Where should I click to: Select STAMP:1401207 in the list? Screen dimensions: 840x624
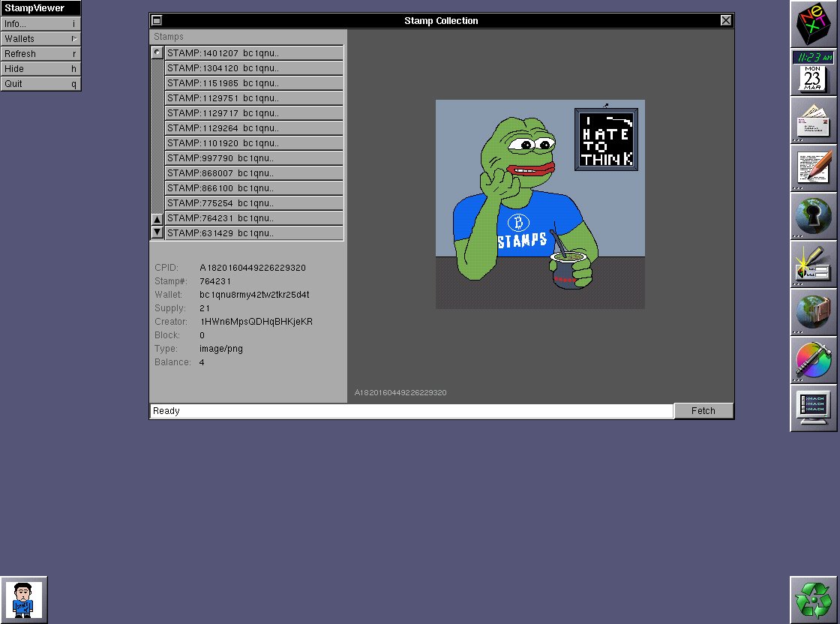click(x=254, y=53)
